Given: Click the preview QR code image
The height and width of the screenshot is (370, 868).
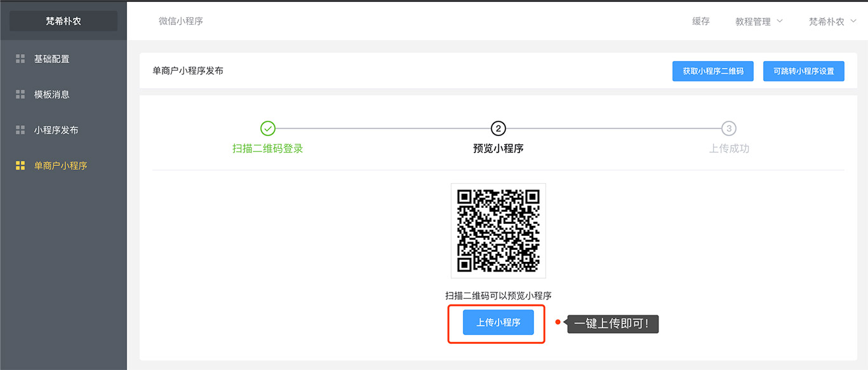Looking at the screenshot, I should coord(498,231).
